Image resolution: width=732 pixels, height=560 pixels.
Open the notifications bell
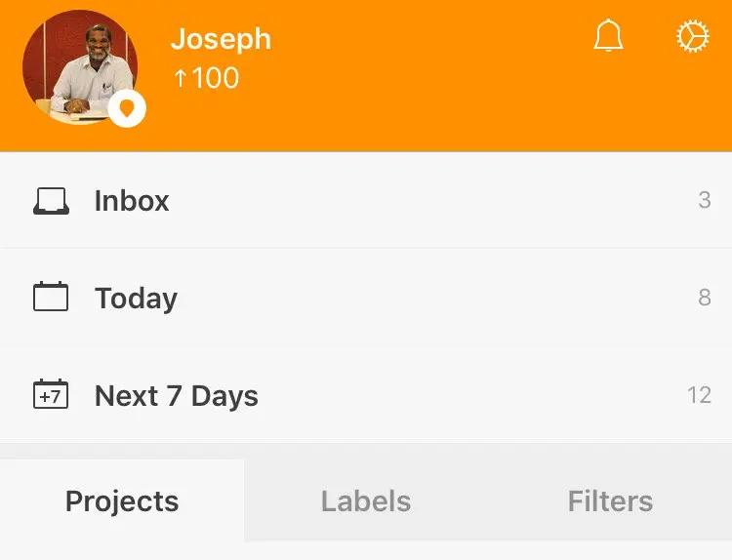point(608,36)
